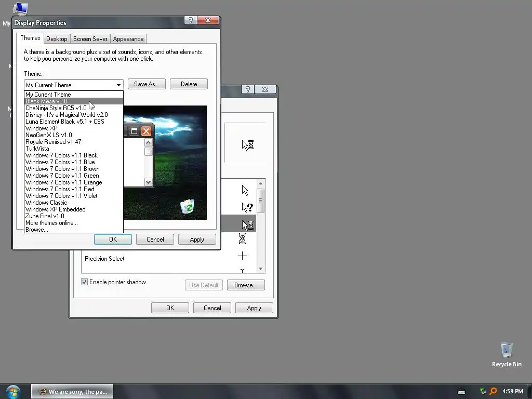The height and width of the screenshot is (399, 532).
Task: Confirm Display Properties with OK
Action: 113,240
